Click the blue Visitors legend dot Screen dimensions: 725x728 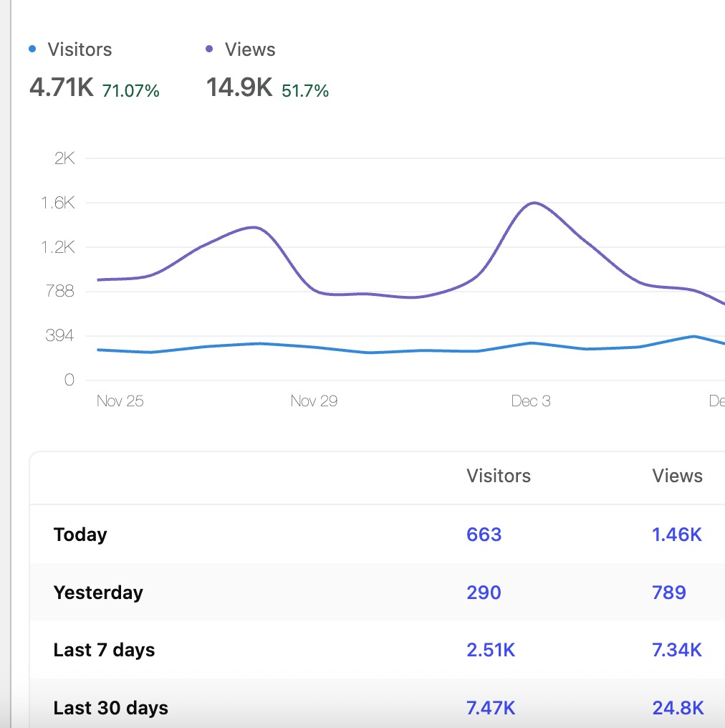pos(32,49)
